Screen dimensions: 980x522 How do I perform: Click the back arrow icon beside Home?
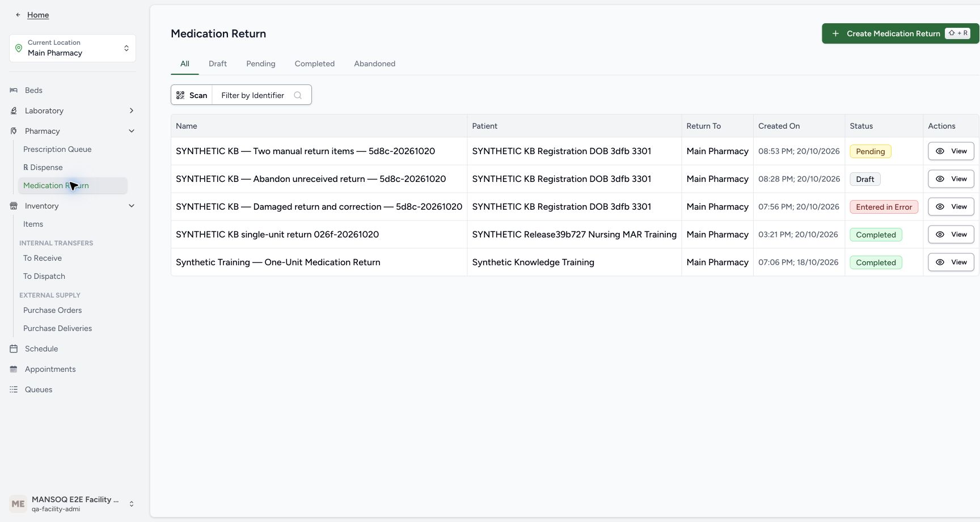18,15
